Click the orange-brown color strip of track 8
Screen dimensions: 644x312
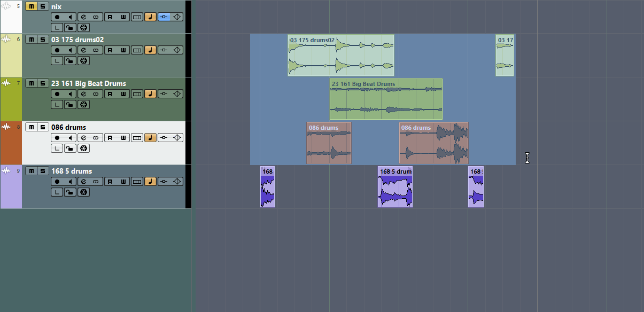[11, 143]
